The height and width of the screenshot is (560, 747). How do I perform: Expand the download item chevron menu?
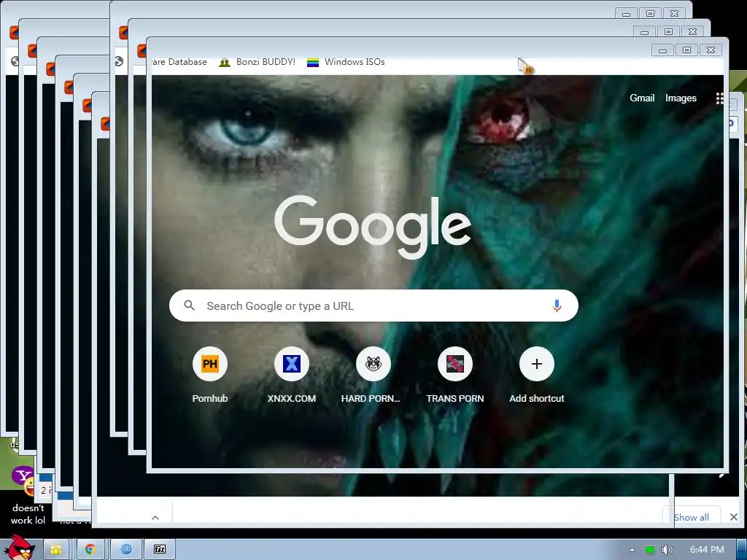tap(155, 518)
